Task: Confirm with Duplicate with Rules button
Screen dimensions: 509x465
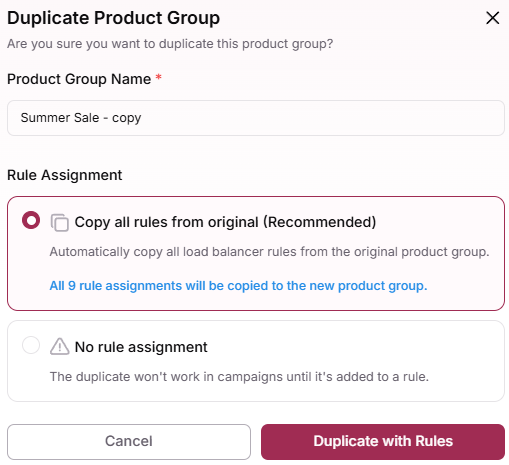Action: click(x=383, y=442)
